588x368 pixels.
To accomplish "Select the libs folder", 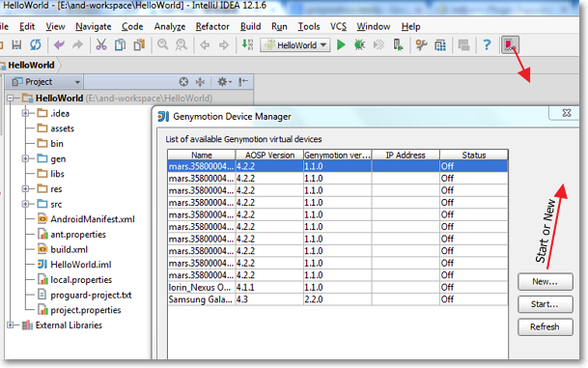I will (x=57, y=174).
